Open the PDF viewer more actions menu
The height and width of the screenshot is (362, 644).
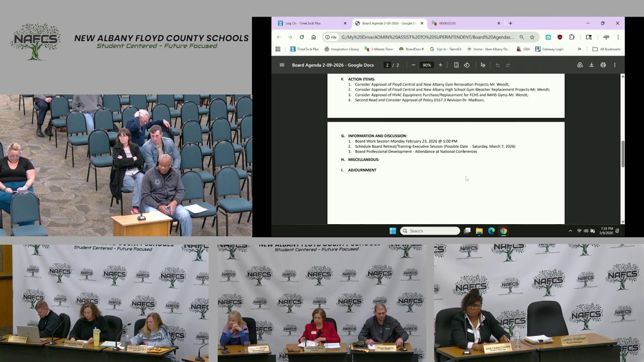[x=614, y=65]
